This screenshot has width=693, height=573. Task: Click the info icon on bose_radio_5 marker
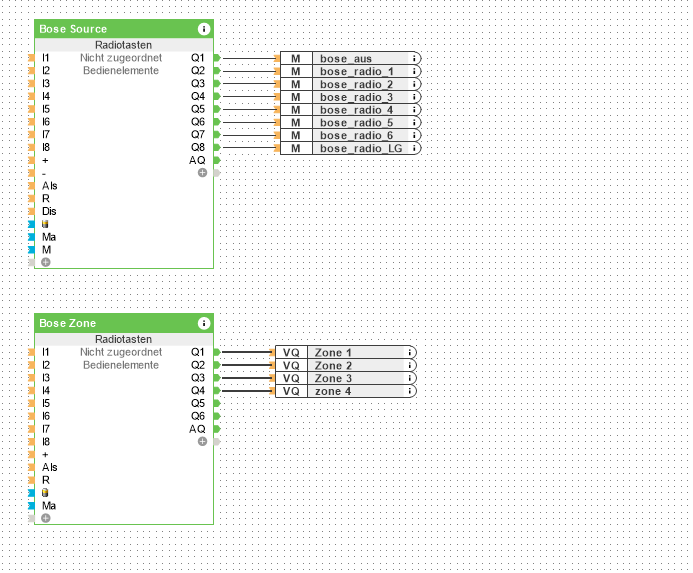414,122
